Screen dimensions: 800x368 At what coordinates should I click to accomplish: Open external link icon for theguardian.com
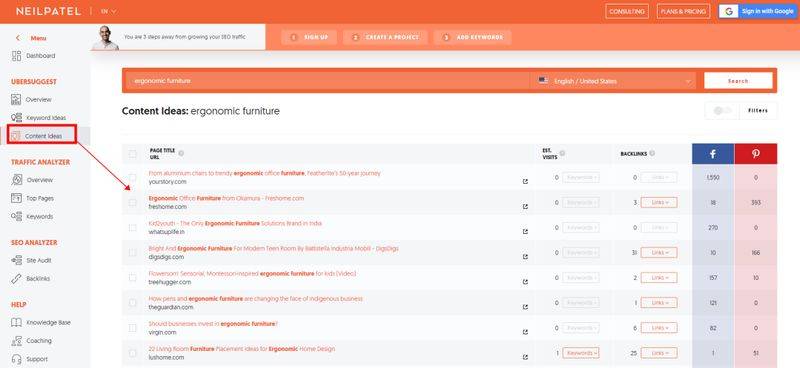pyautogui.click(x=525, y=307)
